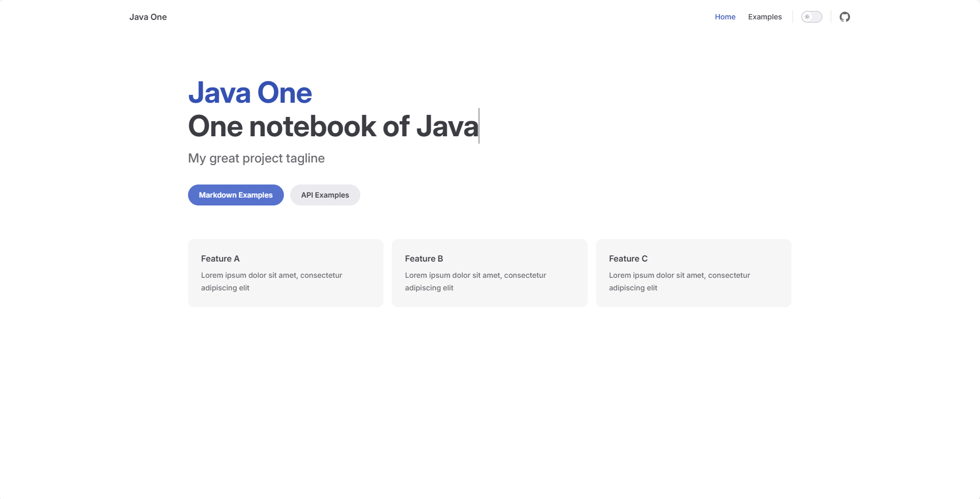Viewport: 980px width, 499px height.
Task: Toggle the dark mode appearance switch
Action: tap(811, 17)
